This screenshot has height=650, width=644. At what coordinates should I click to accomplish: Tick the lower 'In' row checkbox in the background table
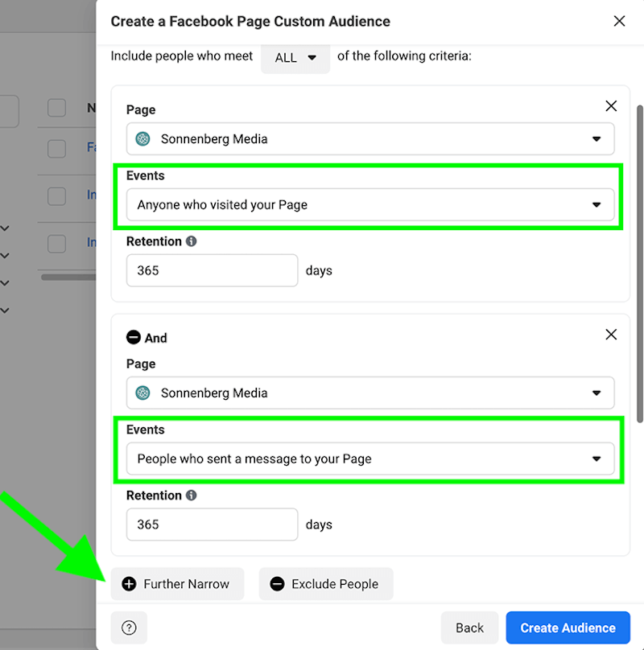[57, 244]
